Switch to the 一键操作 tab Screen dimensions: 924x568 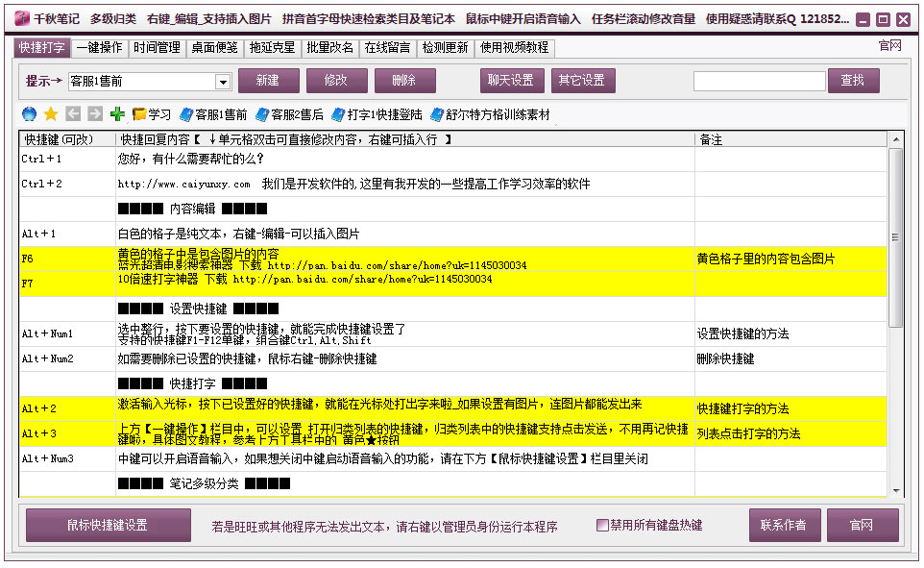point(100,48)
